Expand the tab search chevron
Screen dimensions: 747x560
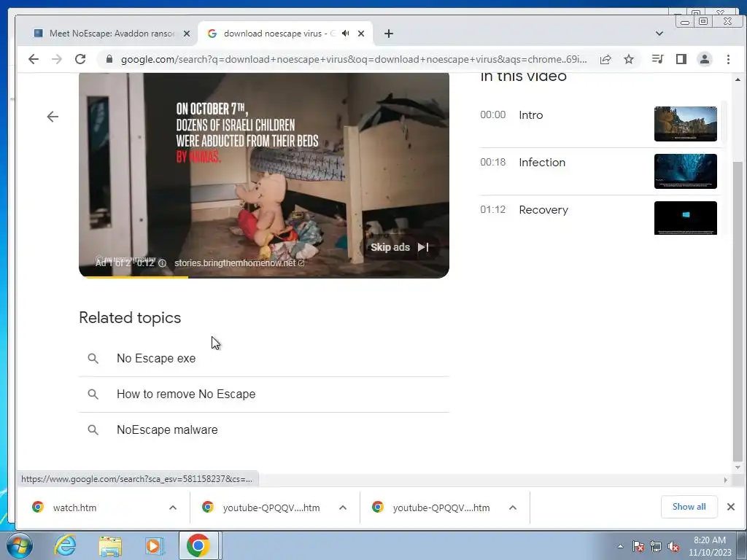(x=659, y=34)
